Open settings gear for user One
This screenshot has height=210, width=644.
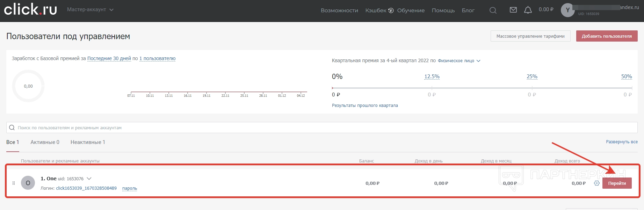point(596,183)
